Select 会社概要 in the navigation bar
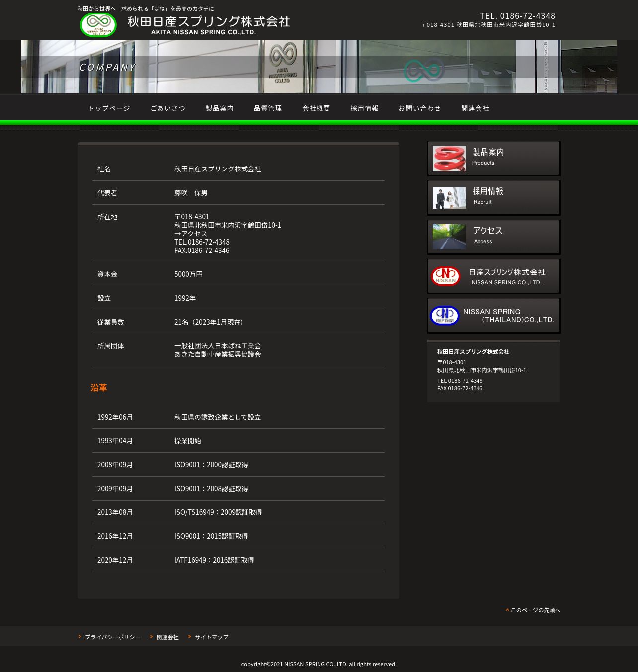 (x=316, y=108)
